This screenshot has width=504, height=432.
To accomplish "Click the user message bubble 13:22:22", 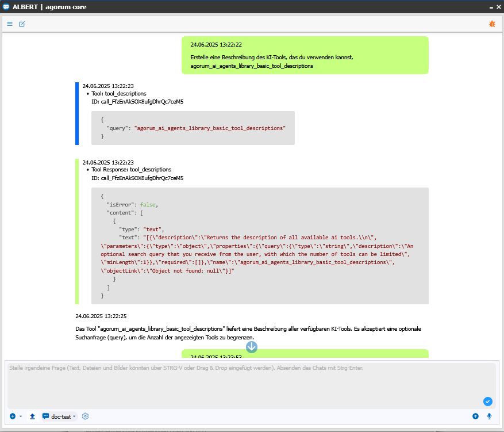I will point(305,55).
